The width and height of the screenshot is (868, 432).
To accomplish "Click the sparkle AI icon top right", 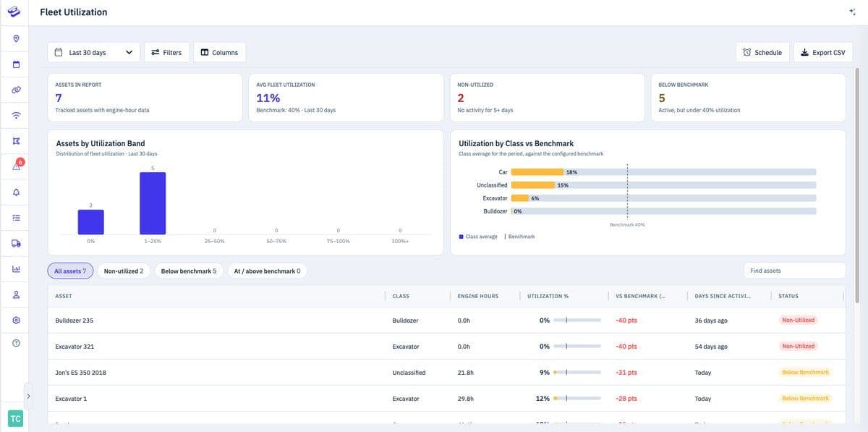I will click(x=852, y=12).
